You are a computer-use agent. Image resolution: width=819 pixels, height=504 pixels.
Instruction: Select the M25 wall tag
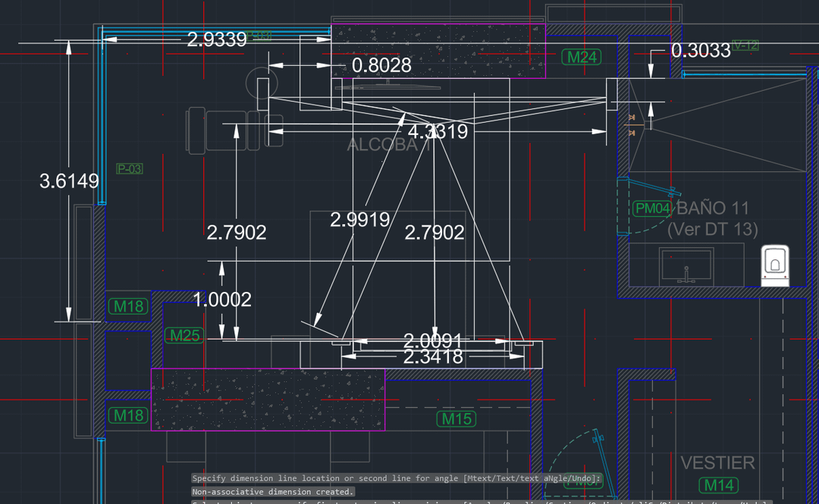(x=184, y=335)
